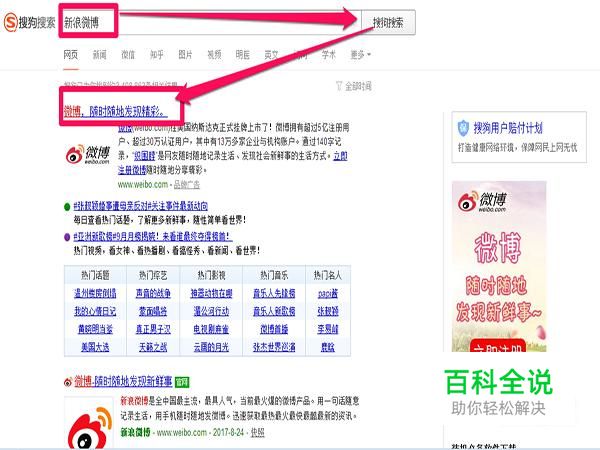Click the Weibo logo in first result
Image resolution: width=600 pixels, height=450 pixels.
(x=88, y=154)
